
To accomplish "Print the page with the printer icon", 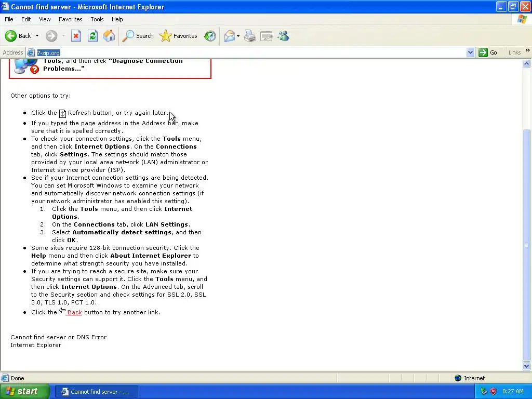I will [250, 36].
